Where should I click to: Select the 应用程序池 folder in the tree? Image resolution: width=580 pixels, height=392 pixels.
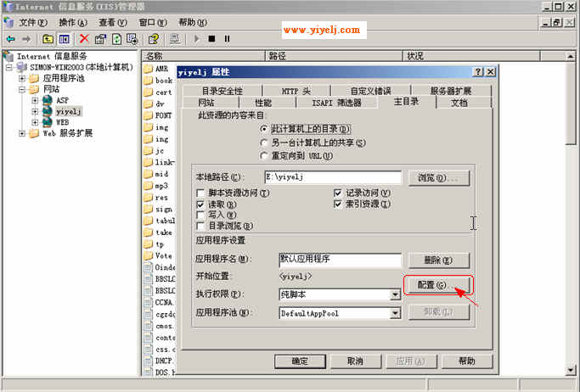pos(64,78)
